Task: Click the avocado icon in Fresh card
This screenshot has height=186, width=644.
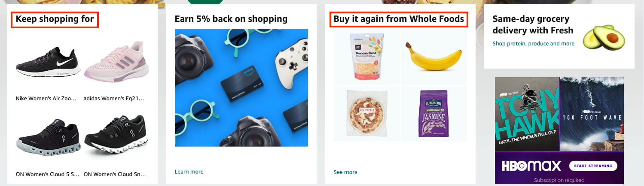Action: point(603,36)
